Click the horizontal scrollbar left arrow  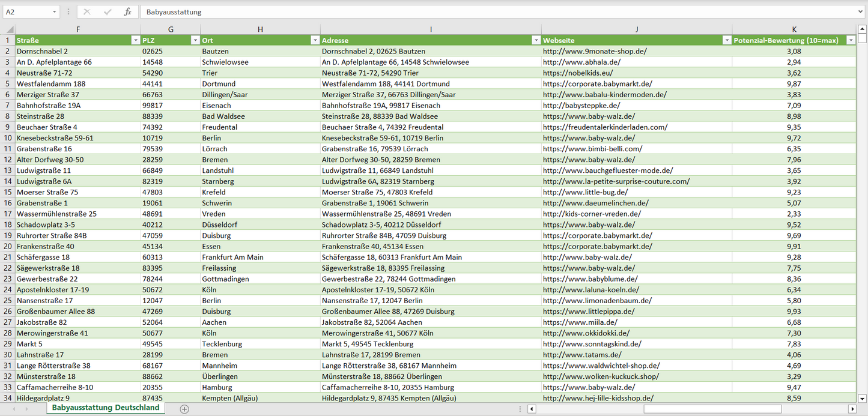tap(532, 409)
